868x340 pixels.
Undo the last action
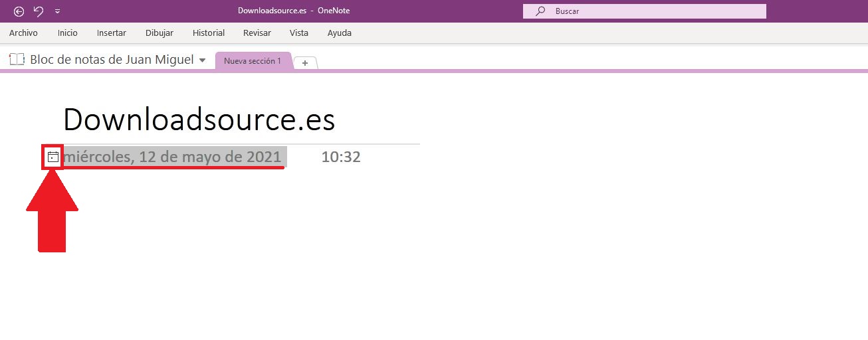click(x=39, y=11)
